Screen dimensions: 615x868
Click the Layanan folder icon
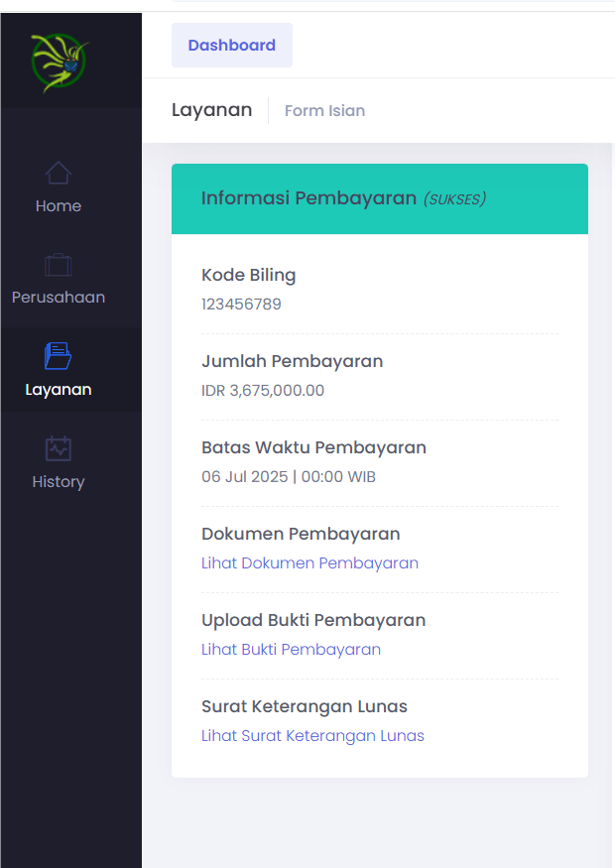[59, 356]
